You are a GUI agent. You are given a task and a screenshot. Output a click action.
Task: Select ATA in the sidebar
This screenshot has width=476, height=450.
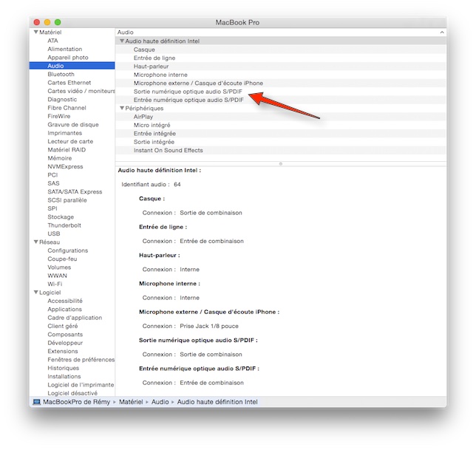coord(52,41)
